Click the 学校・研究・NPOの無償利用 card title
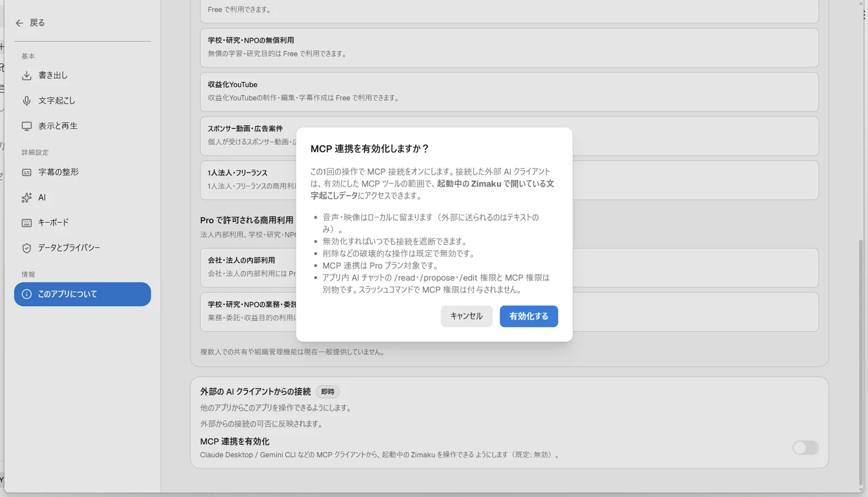The image size is (868, 497). (251, 41)
